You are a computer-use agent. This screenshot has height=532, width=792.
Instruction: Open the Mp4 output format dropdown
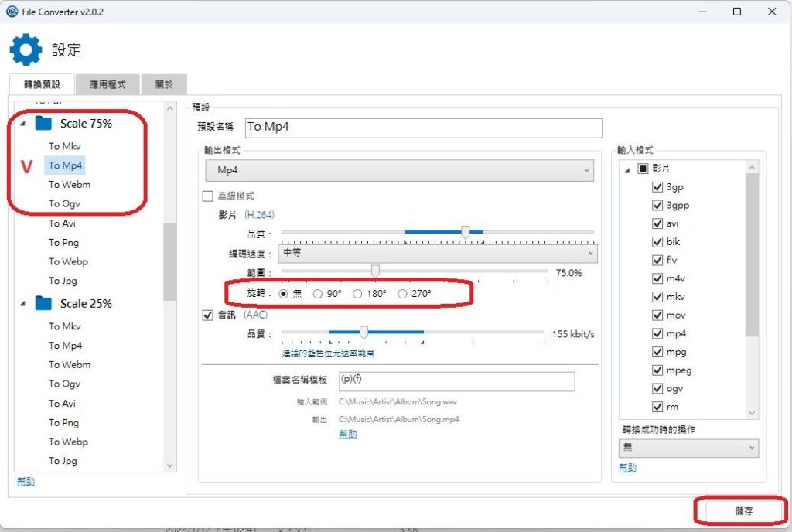coord(399,170)
